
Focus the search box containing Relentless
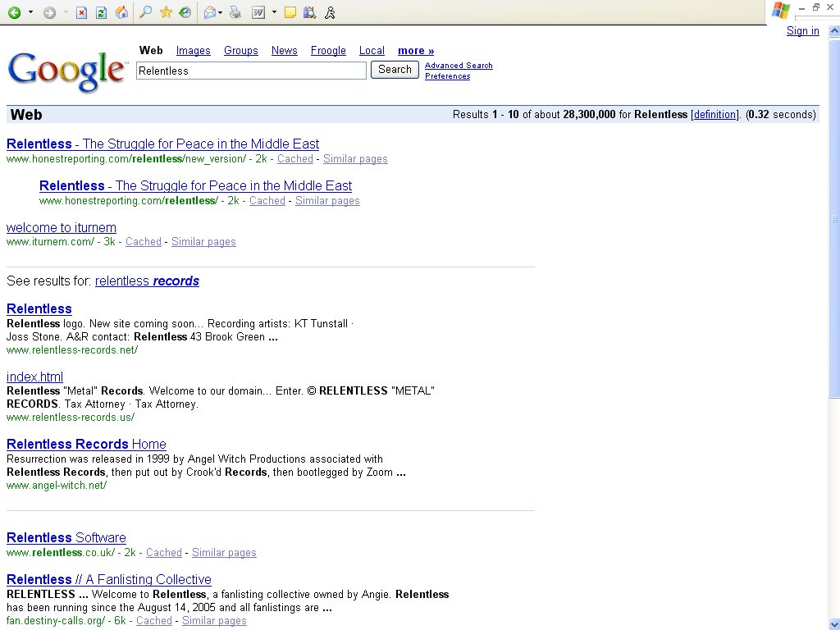point(251,71)
